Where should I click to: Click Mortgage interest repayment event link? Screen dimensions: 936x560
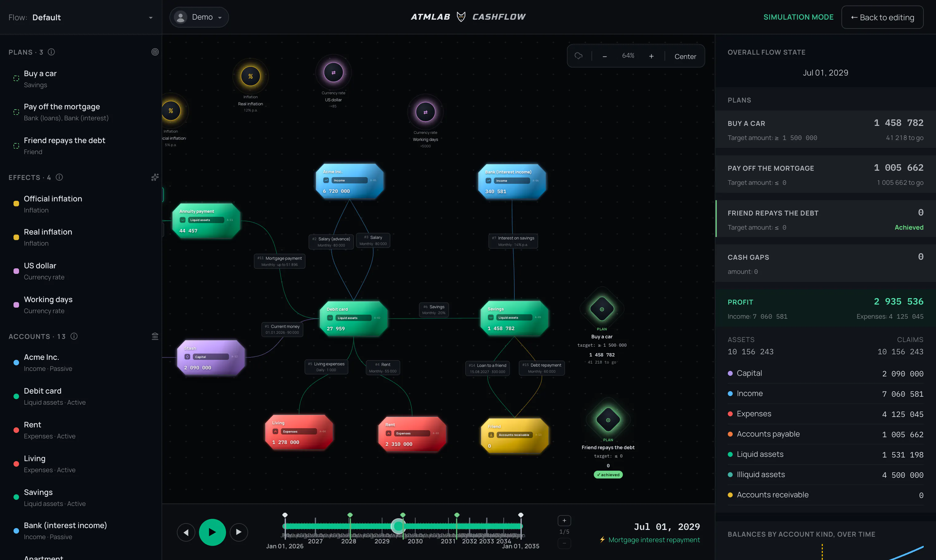coord(654,540)
